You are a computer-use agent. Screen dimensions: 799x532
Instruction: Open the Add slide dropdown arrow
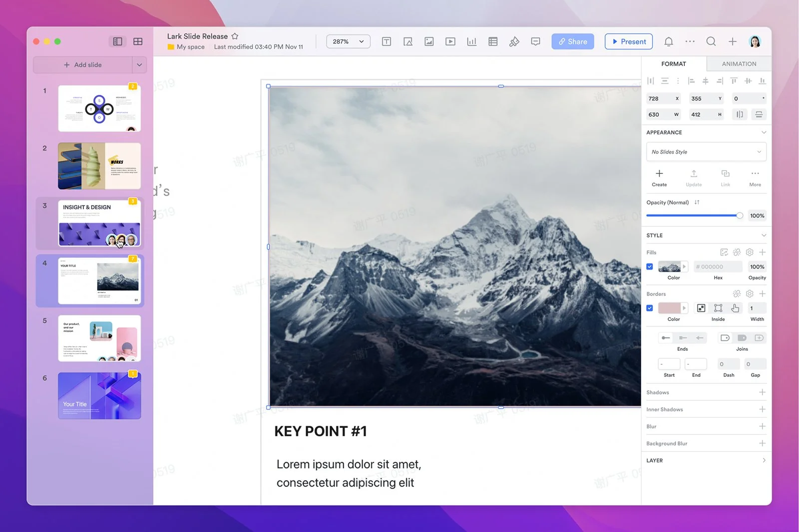coord(139,65)
